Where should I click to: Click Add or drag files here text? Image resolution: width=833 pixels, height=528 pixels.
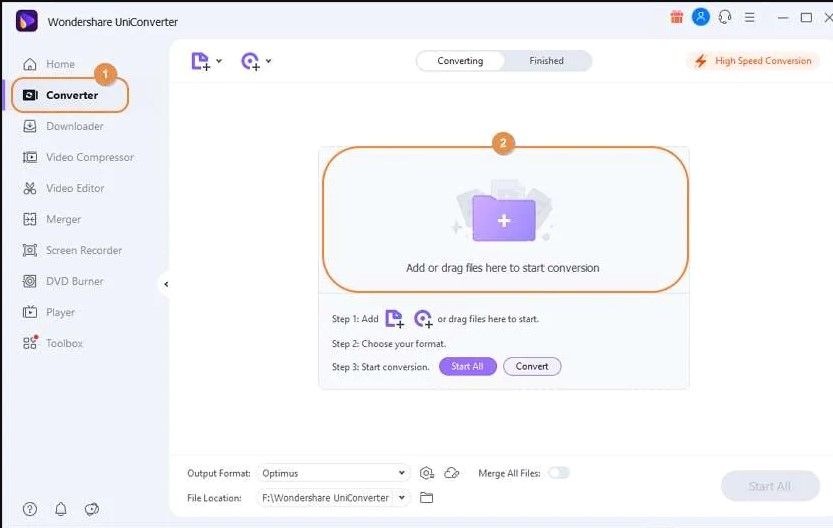(503, 268)
